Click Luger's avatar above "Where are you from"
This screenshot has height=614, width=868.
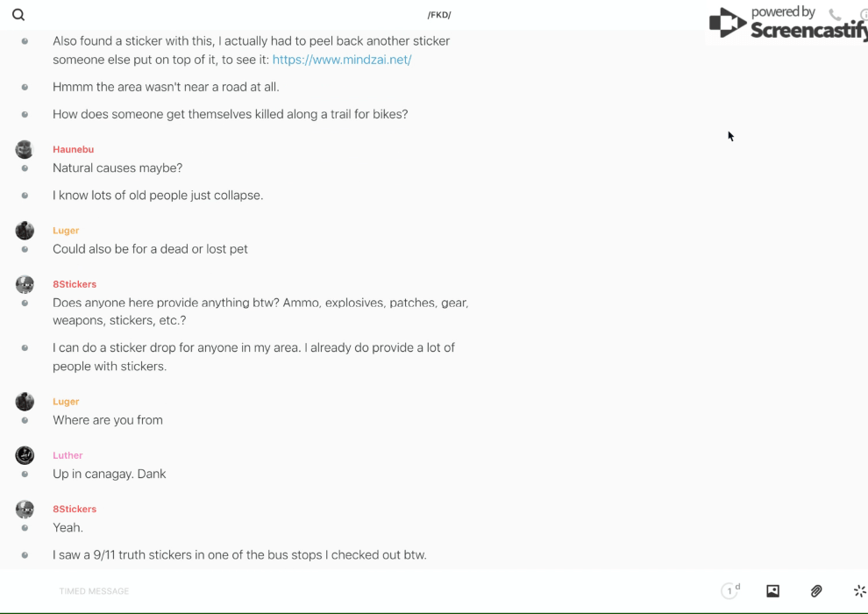coord(25,402)
